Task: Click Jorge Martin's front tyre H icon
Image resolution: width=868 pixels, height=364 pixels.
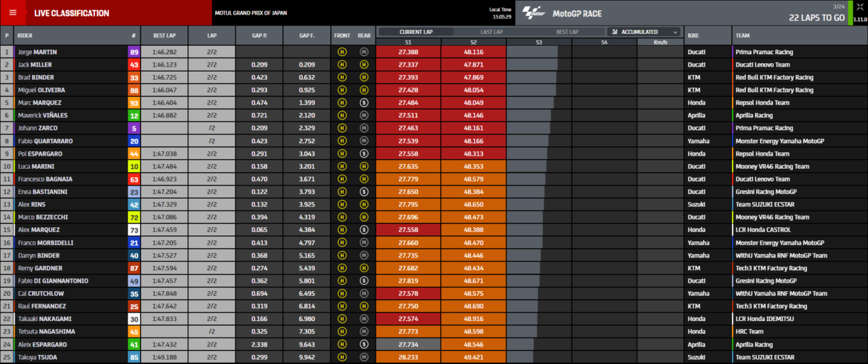Action: pos(342,52)
